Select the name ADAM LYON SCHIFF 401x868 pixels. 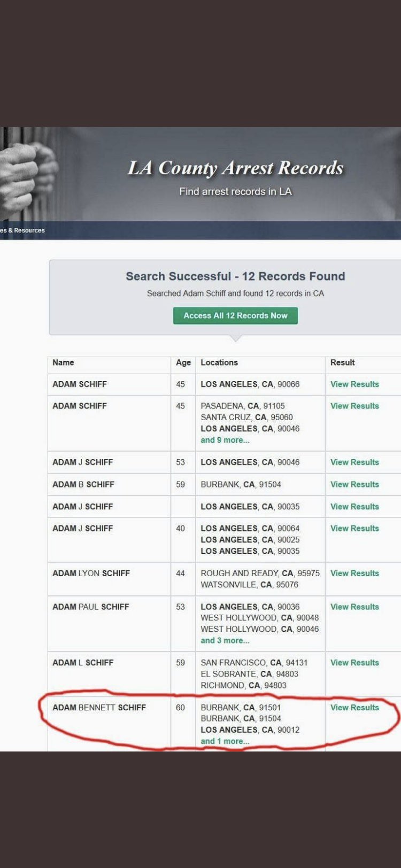point(91,573)
